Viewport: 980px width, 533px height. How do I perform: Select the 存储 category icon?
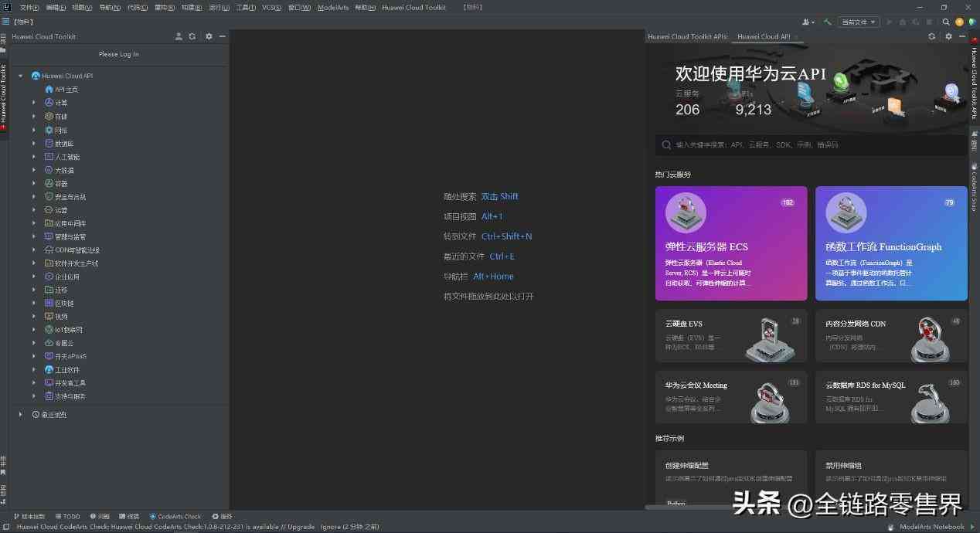point(49,116)
